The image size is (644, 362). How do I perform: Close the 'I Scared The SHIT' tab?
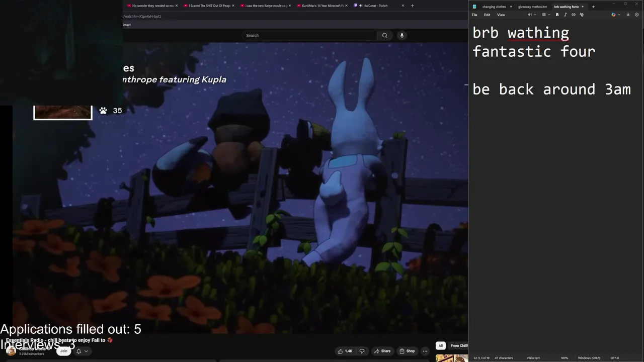pos(233,6)
